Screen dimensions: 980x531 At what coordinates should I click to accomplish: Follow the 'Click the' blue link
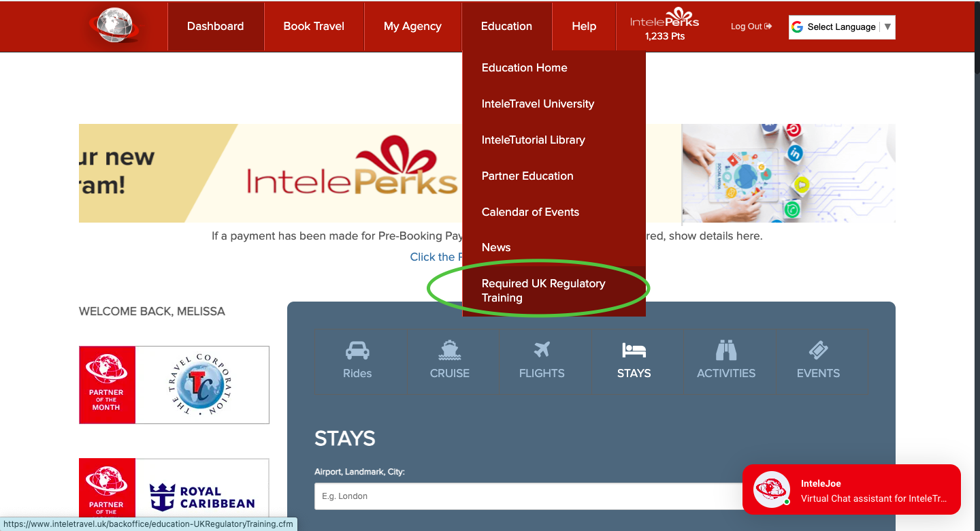pyautogui.click(x=436, y=257)
